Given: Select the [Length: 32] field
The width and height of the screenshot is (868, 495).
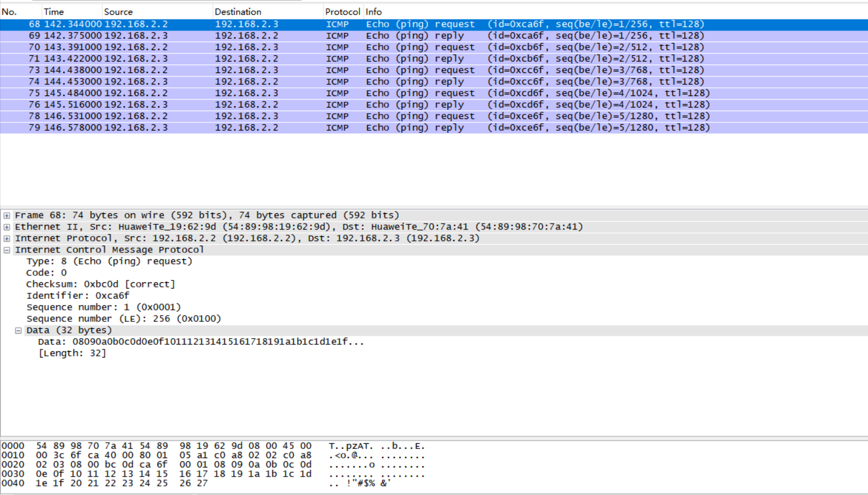Looking at the screenshot, I should (x=72, y=354).
